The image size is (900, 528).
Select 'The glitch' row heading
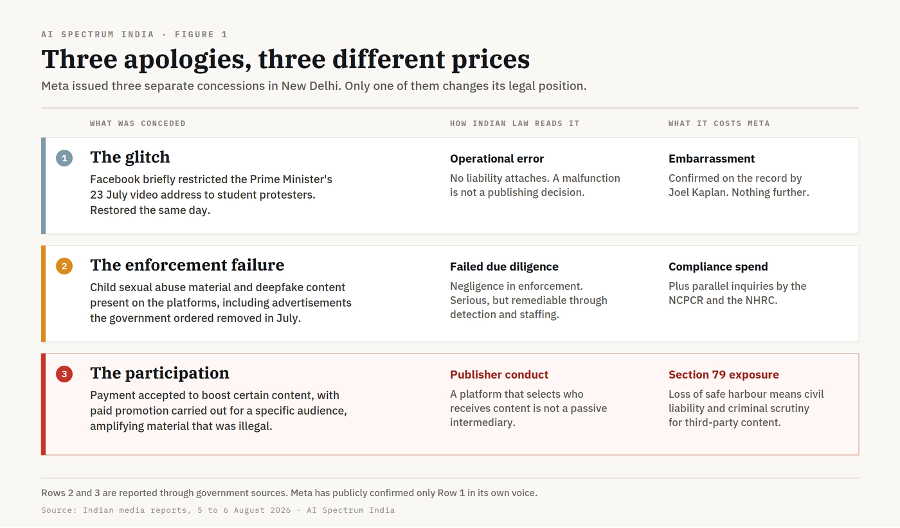tap(130, 157)
